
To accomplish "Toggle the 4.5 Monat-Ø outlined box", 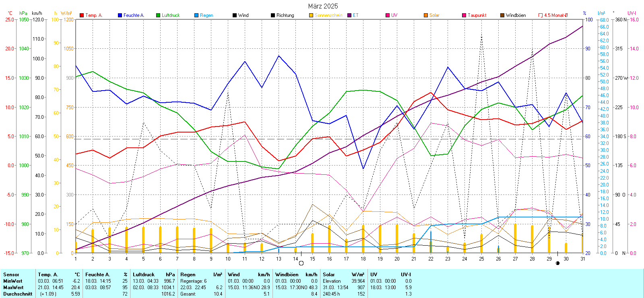I will click(x=541, y=15).
